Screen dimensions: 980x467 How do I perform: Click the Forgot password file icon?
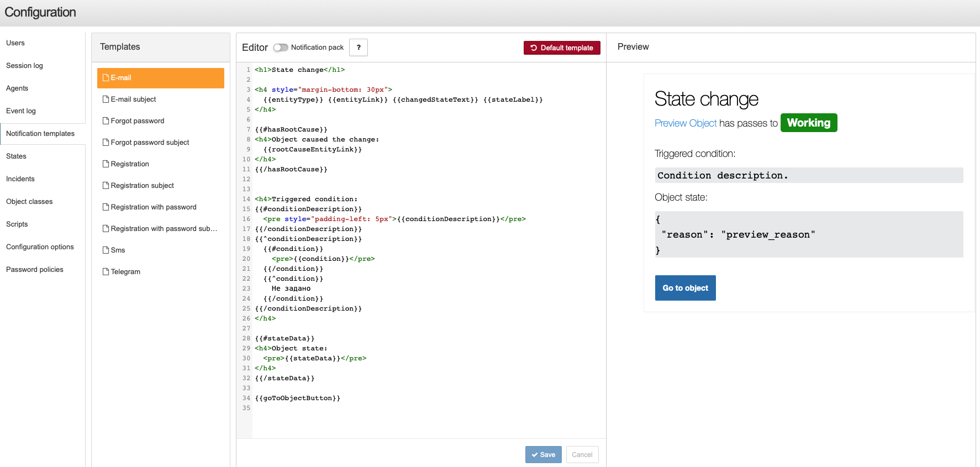(x=106, y=121)
